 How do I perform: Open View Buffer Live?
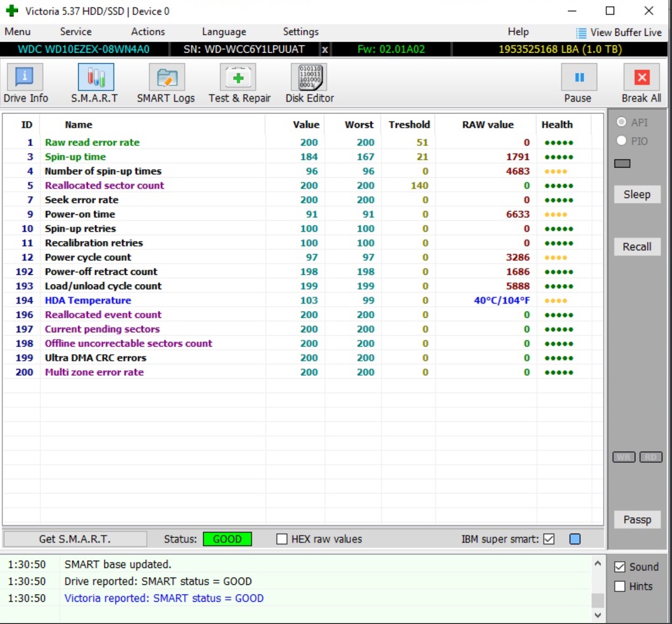coord(619,32)
